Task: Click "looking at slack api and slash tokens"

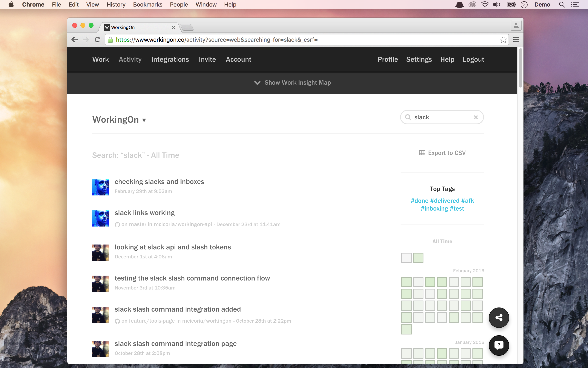Action: pyautogui.click(x=173, y=247)
